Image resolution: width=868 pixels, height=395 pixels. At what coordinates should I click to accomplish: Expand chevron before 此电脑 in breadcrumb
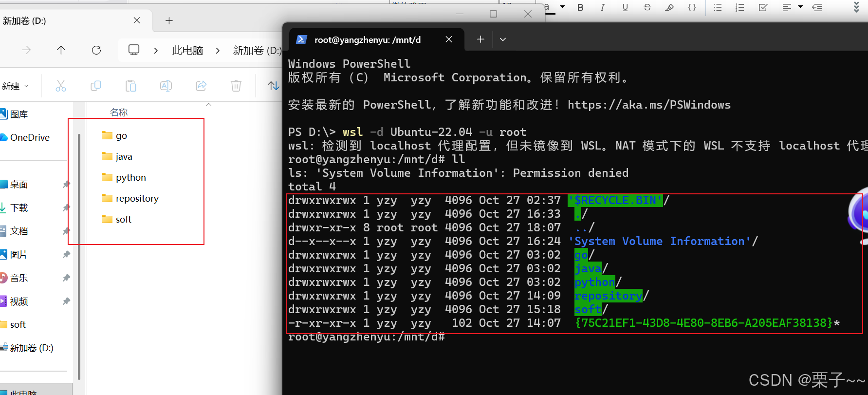[x=156, y=51]
